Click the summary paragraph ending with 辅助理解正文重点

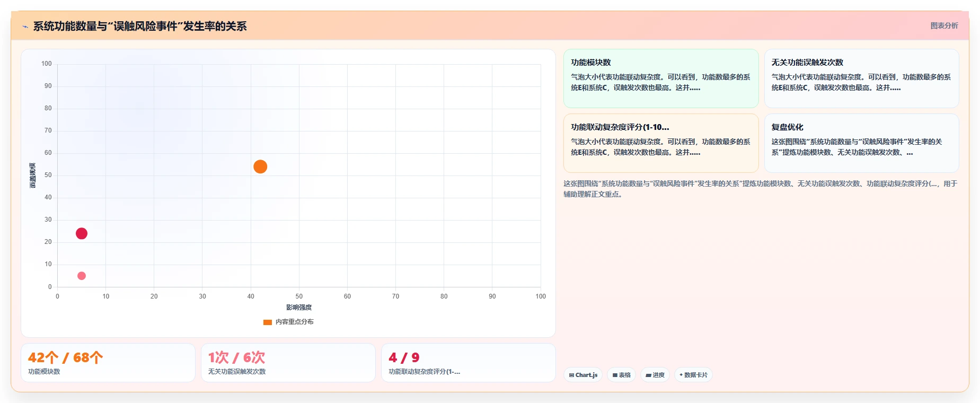(x=761, y=189)
